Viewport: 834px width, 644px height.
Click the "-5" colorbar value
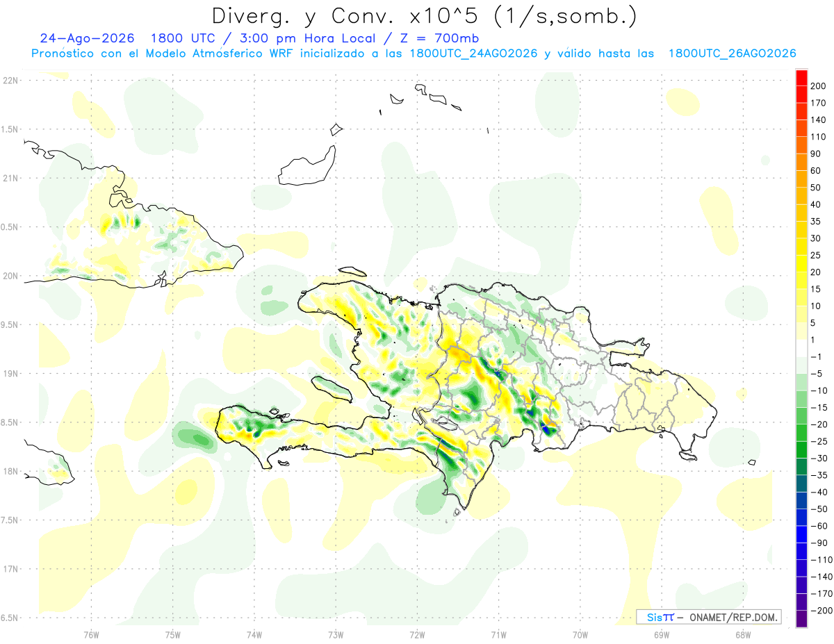click(818, 373)
